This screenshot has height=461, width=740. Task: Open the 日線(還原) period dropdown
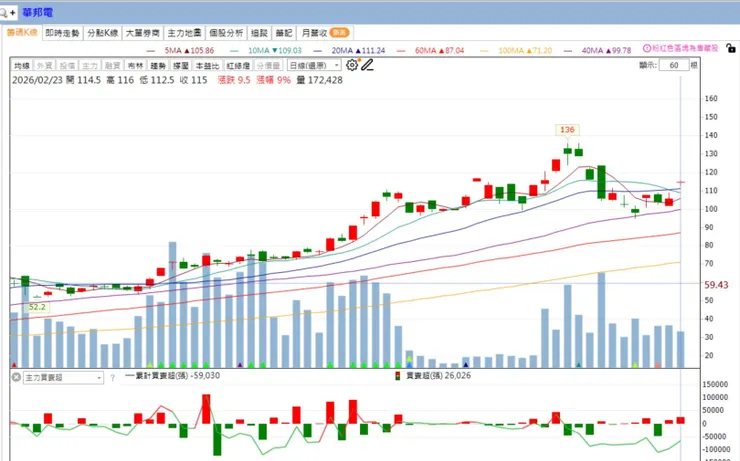click(314, 66)
